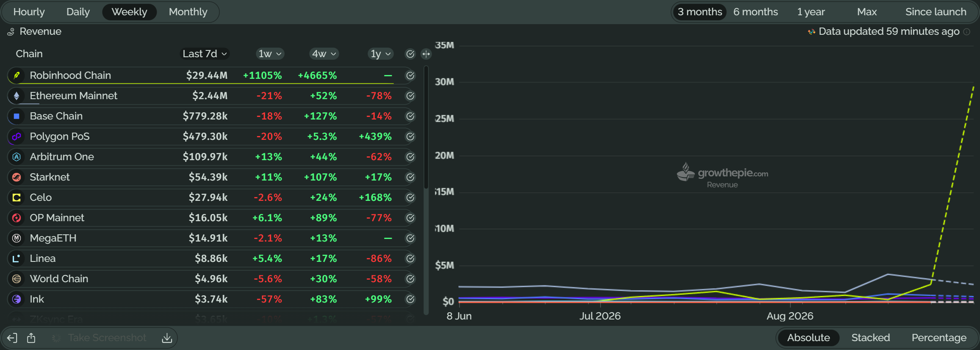980x350 pixels.
Task: Click the download icon beside Take Screenshot
Action: (x=167, y=338)
